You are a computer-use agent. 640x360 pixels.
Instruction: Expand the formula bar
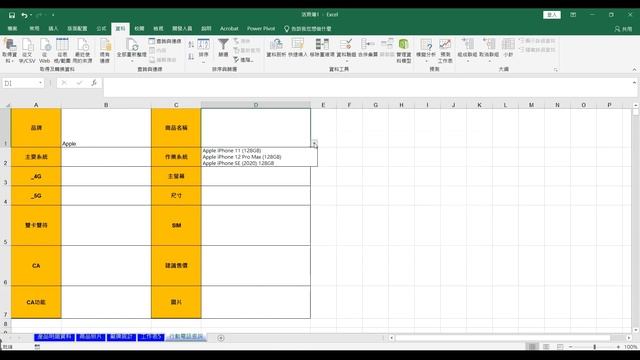634,82
